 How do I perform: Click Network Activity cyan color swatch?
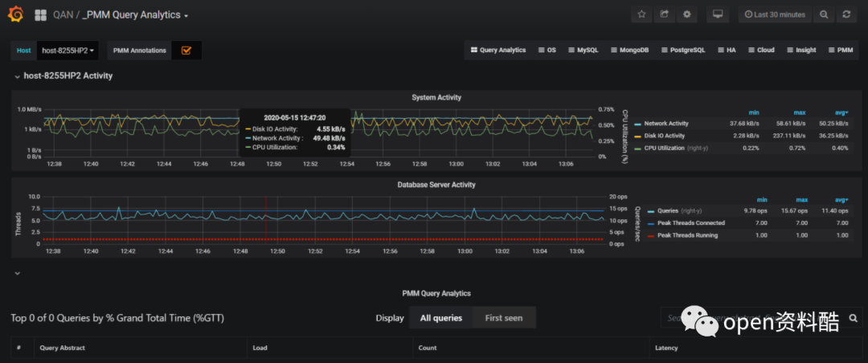pyautogui.click(x=637, y=124)
